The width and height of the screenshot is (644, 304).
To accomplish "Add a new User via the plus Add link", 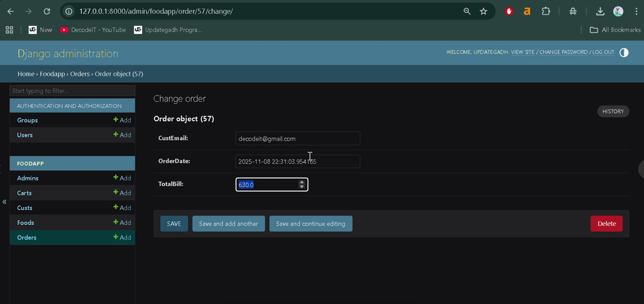I will (x=123, y=135).
